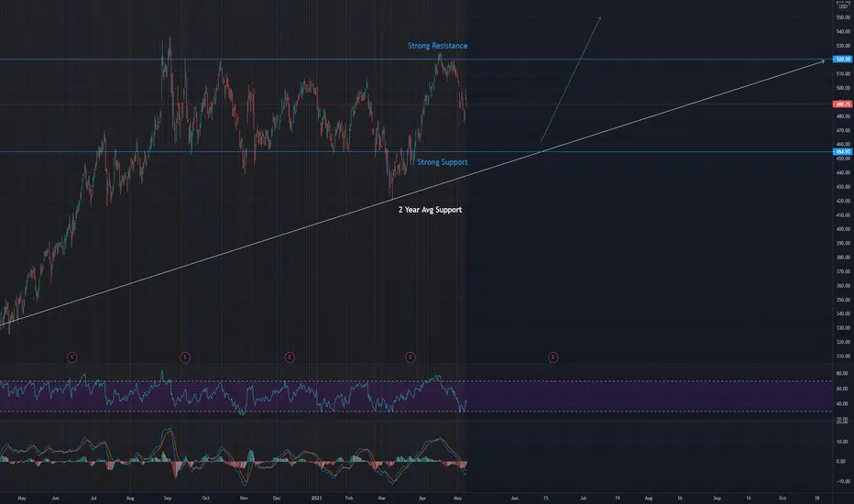Click the earnings E marker below December 2020

click(x=290, y=357)
